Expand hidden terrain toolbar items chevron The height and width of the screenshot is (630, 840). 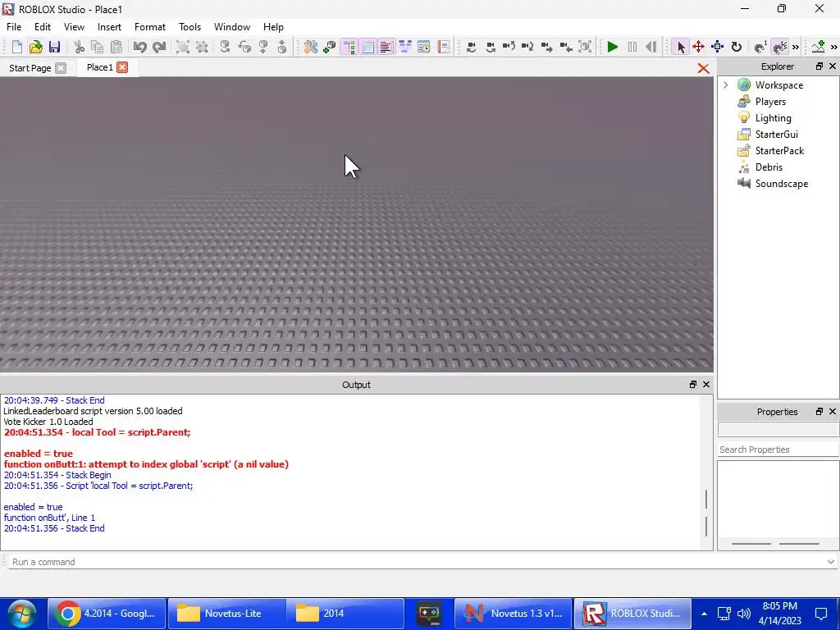[x=833, y=47]
